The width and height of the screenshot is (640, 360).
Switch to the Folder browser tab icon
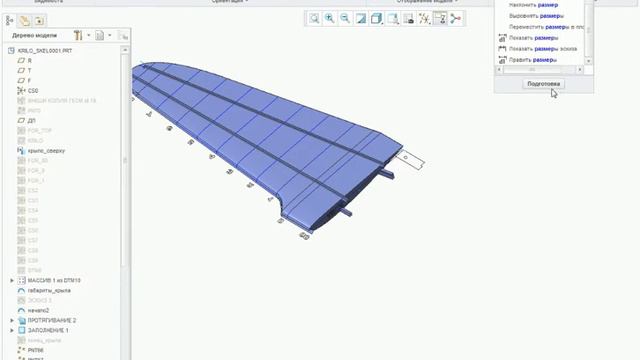pyautogui.click(x=24, y=20)
